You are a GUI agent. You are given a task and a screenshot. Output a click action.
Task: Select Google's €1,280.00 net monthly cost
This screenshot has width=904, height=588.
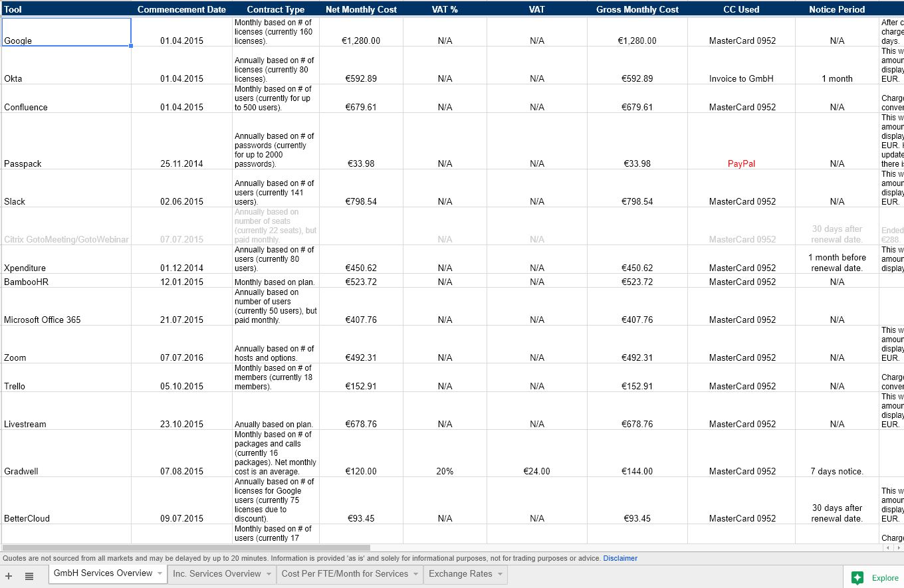(361, 32)
